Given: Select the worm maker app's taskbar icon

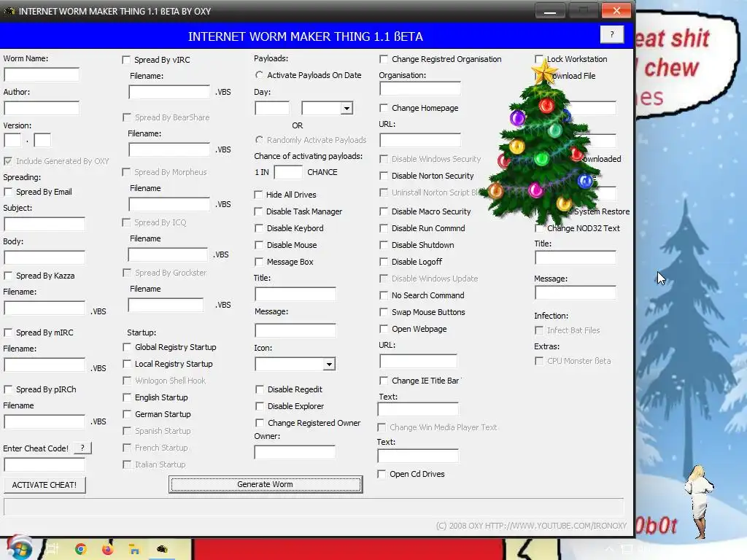Looking at the screenshot, I should [x=162, y=549].
